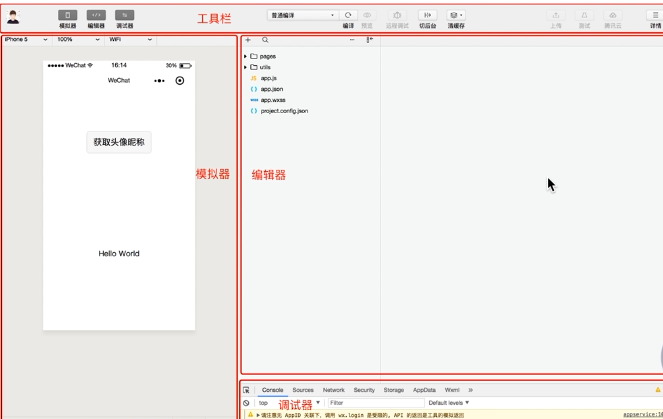
Task: Click the inspect element picker icon
Action: coord(246,390)
